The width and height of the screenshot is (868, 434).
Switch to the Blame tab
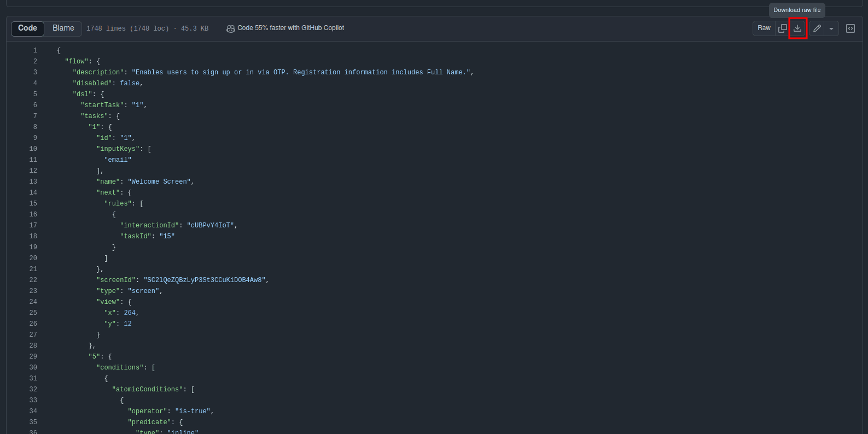coord(63,28)
